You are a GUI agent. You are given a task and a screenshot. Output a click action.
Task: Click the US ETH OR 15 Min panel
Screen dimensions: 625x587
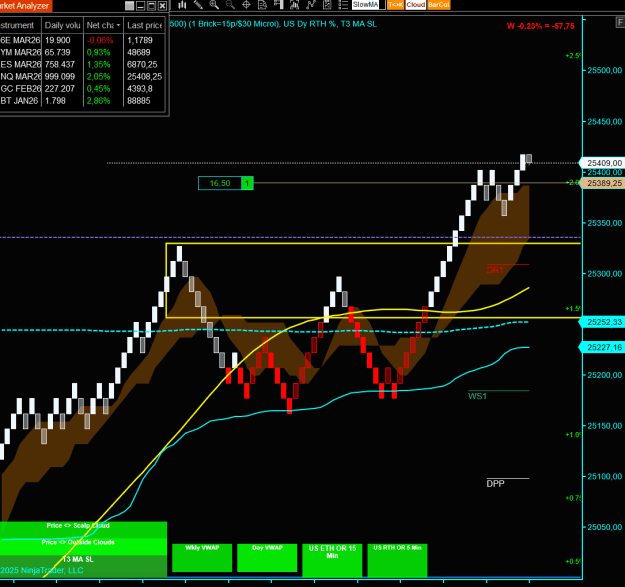coord(332,560)
